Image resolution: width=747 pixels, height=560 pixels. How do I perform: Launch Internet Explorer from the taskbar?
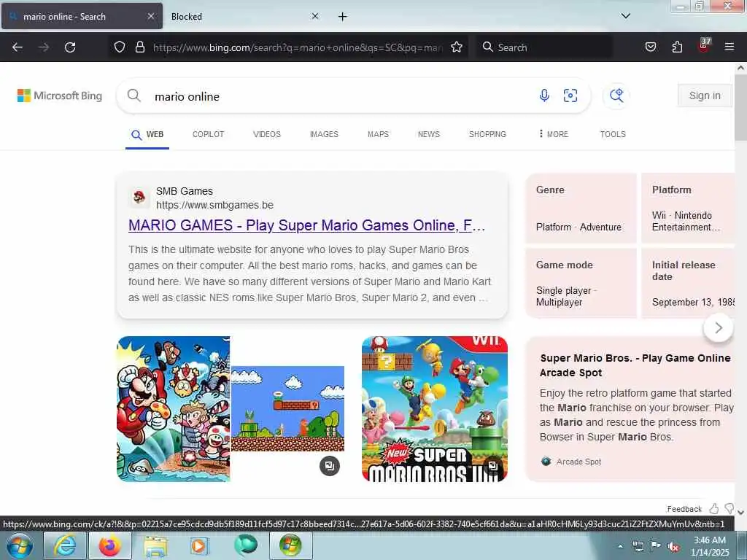pos(64,545)
